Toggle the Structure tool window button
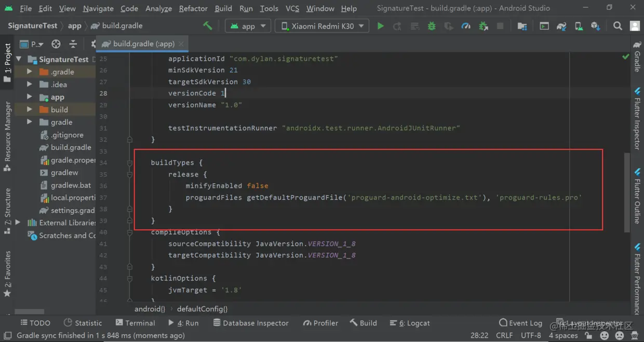This screenshot has height=342, width=644. tap(7, 211)
